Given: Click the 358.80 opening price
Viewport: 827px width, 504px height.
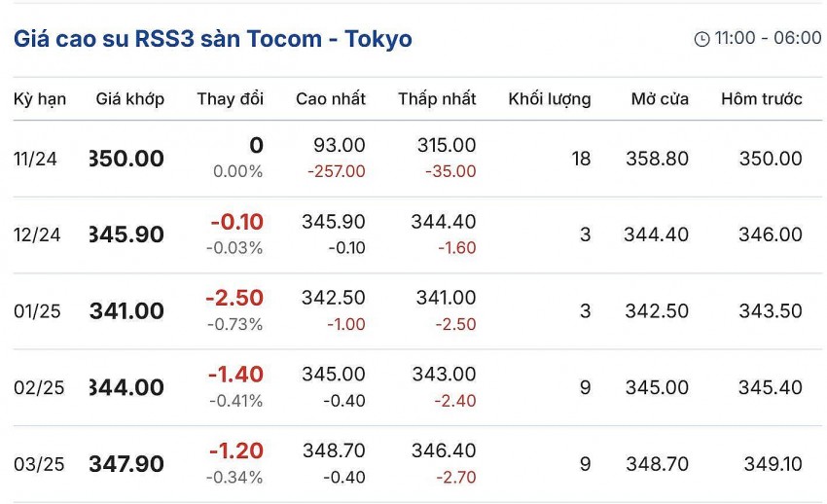Looking at the screenshot, I should pyautogui.click(x=657, y=160).
